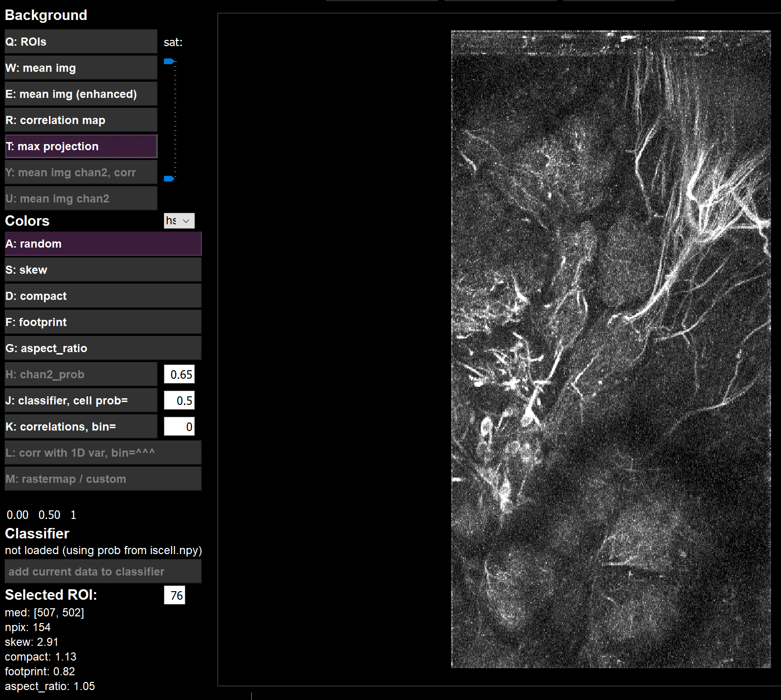Display the enhanced mean image
The width and height of the screenshot is (781, 700).
[80, 94]
